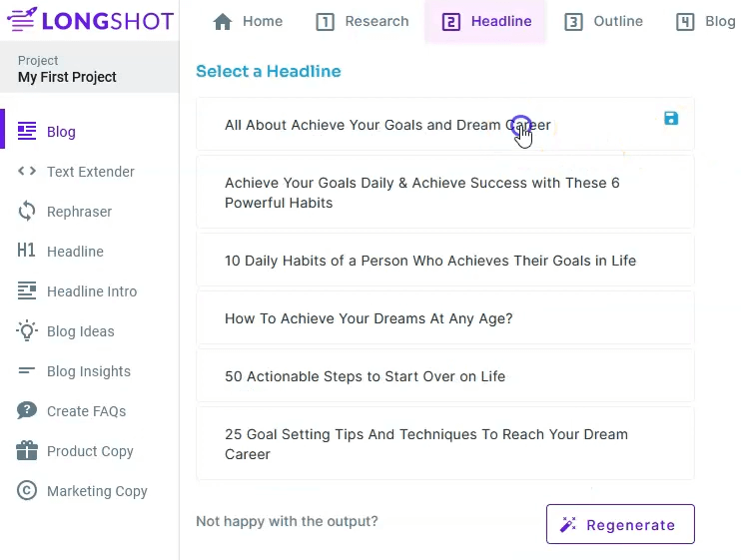Viewport: 741px width, 560px height.
Task: Click the magic wand icon in Regenerate
Action: pos(568,524)
